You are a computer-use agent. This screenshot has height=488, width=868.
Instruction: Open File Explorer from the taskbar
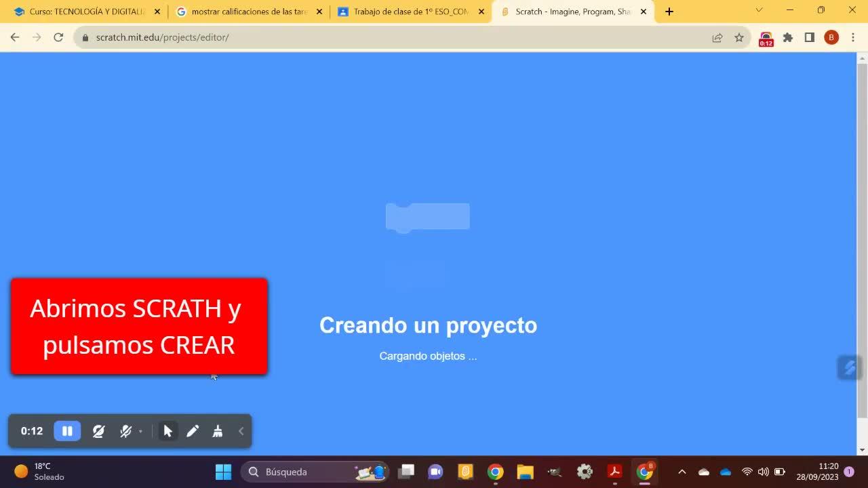[x=525, y=472]
